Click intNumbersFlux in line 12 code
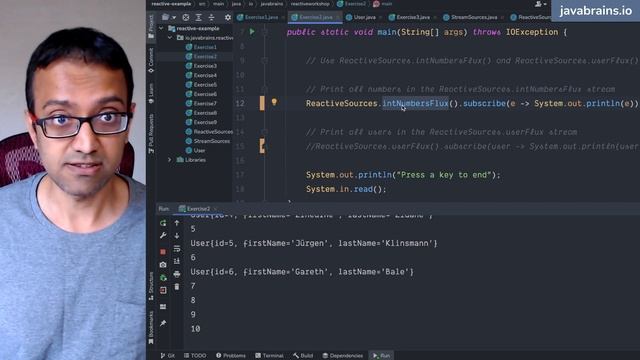 [415, 103]
